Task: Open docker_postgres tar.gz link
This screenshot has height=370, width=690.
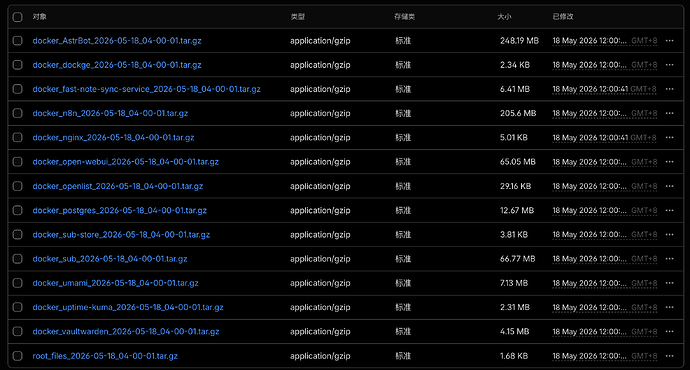Action: 120,210
